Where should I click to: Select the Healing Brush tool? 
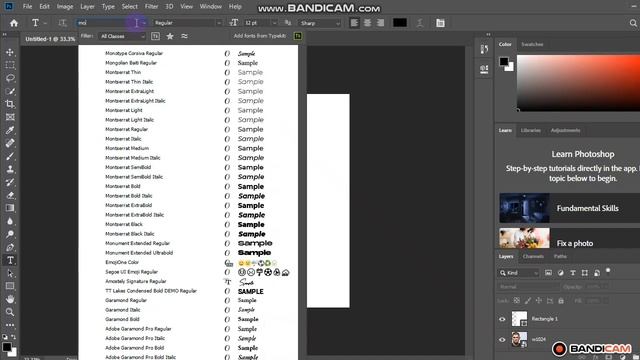click(10, 143)
